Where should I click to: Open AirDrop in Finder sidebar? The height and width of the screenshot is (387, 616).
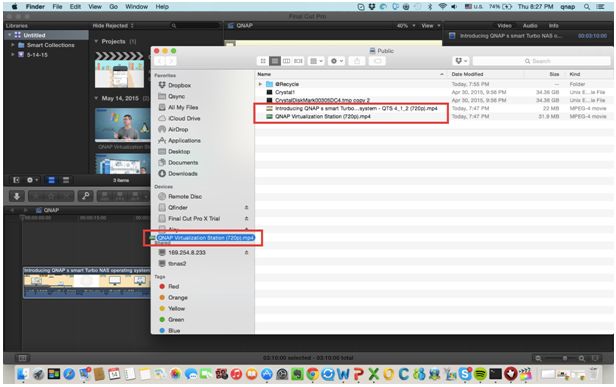pyautogui.click(x=178, y=129)
